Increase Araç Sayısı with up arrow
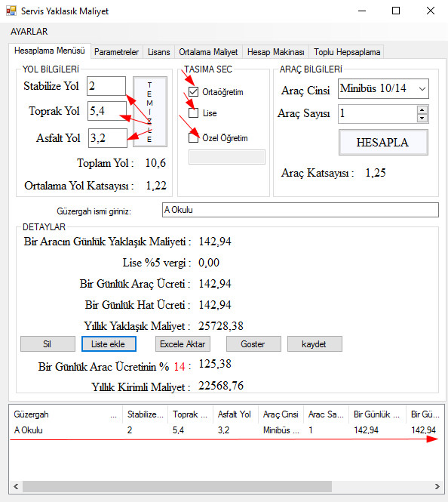The width and height of the screenshot is (448, 502). pyautogui.click(x=422, y=109)
